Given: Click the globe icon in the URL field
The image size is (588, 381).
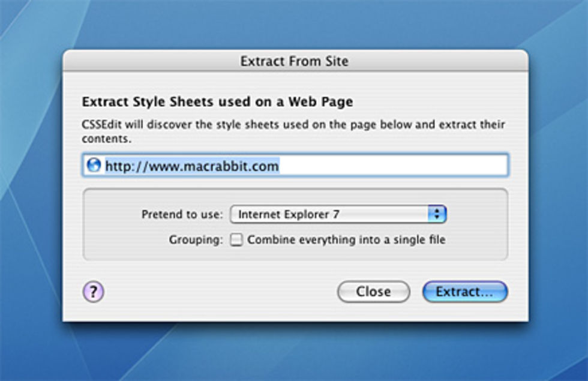Looking at the screenshot, I should pyautogui.click(x=93, y=166).
